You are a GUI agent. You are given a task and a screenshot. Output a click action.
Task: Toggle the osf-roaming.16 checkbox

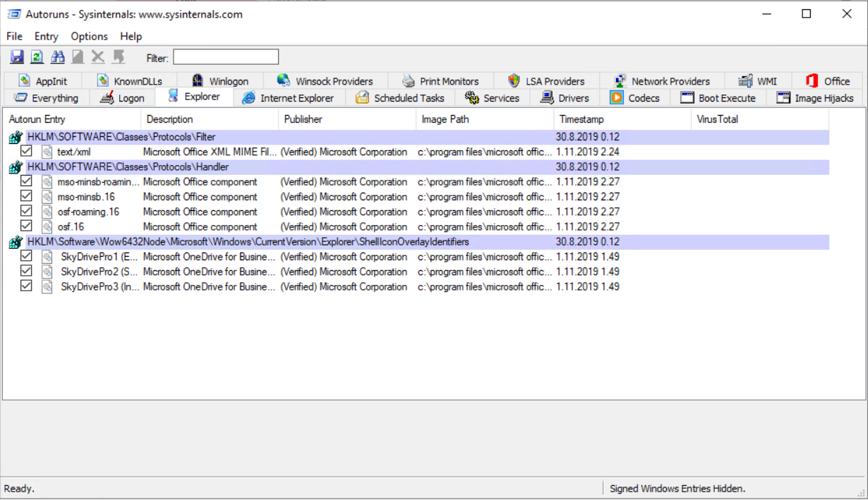26,211
